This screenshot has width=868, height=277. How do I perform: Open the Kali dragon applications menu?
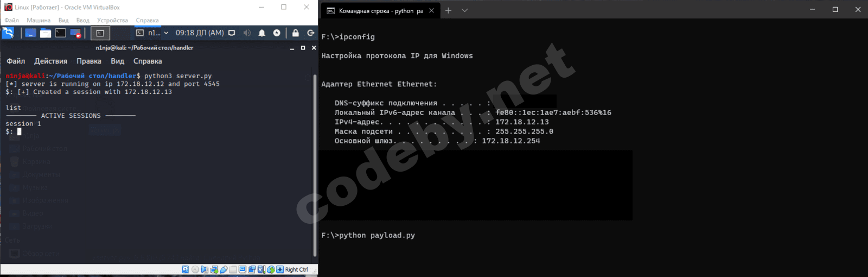pos(8,33)
